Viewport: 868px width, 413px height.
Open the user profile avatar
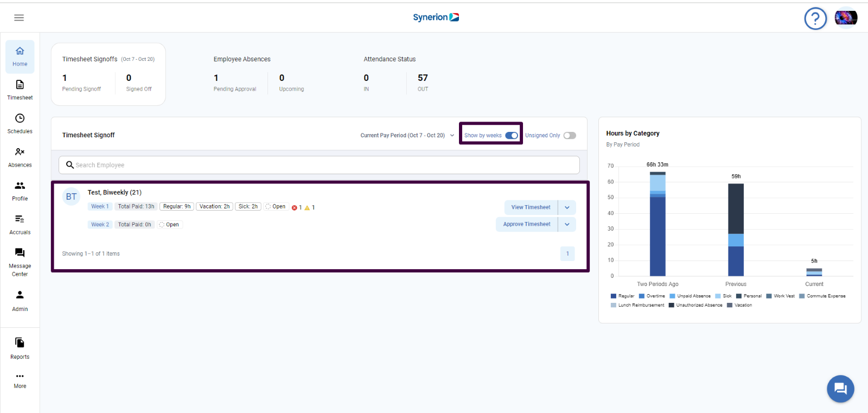point(846,18)
